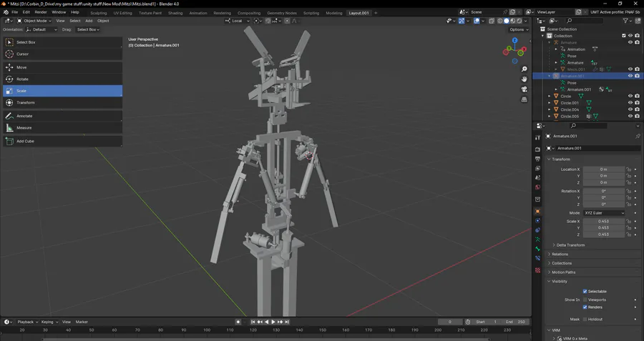This screenshot has width=644, height=341.
Task: Open the viewport Add menu
Action: [x=89, y=21]
